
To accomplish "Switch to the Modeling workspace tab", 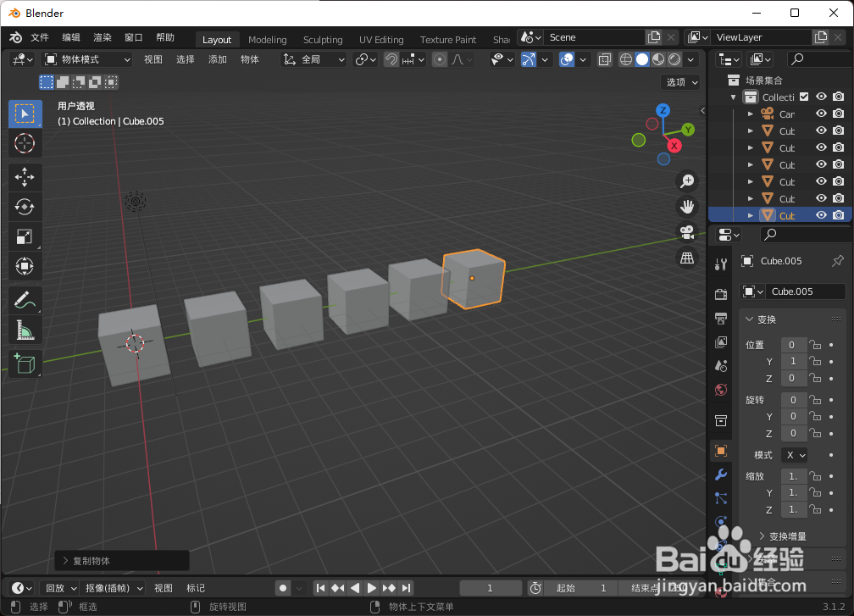I will [268, 40].
